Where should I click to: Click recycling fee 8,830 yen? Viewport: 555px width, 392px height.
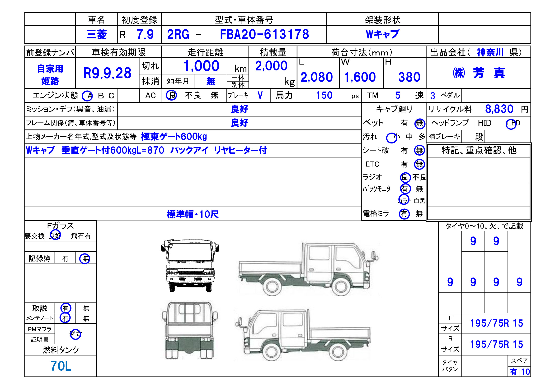tap(499, 109)
